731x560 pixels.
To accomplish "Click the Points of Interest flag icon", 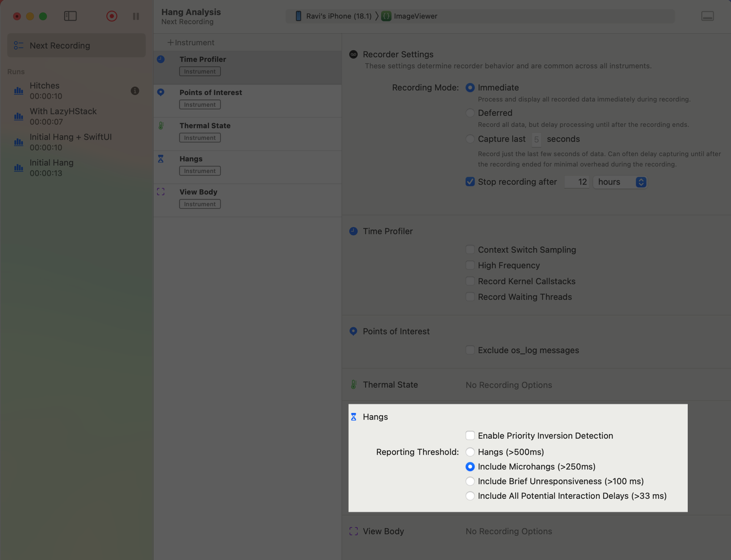I will coord(160,92).
